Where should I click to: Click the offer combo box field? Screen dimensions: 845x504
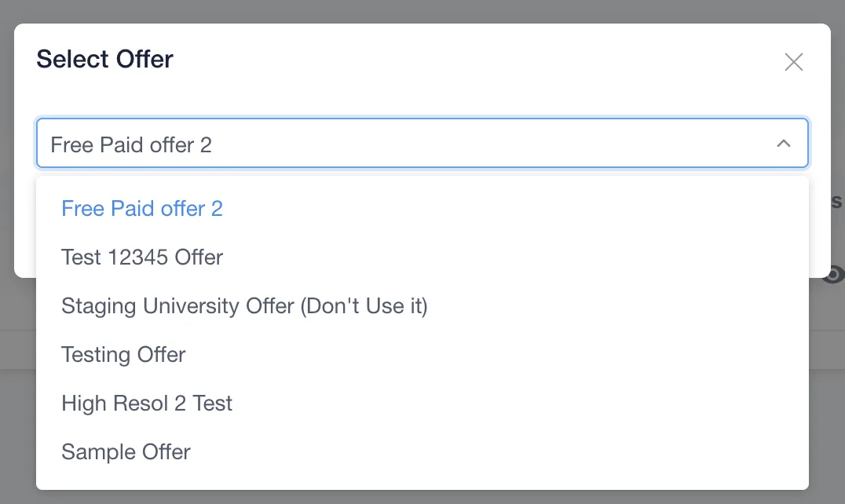[393, 144]
